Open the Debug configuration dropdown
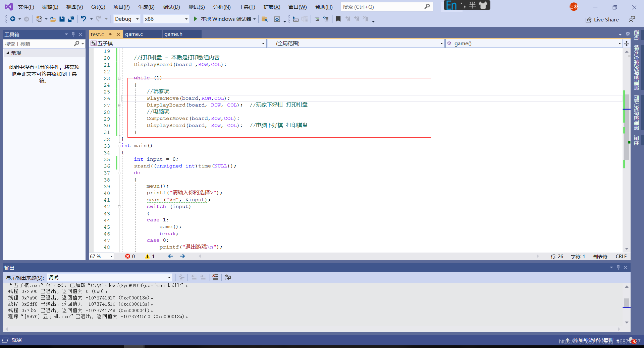644x348 pixels. (126, 19)
